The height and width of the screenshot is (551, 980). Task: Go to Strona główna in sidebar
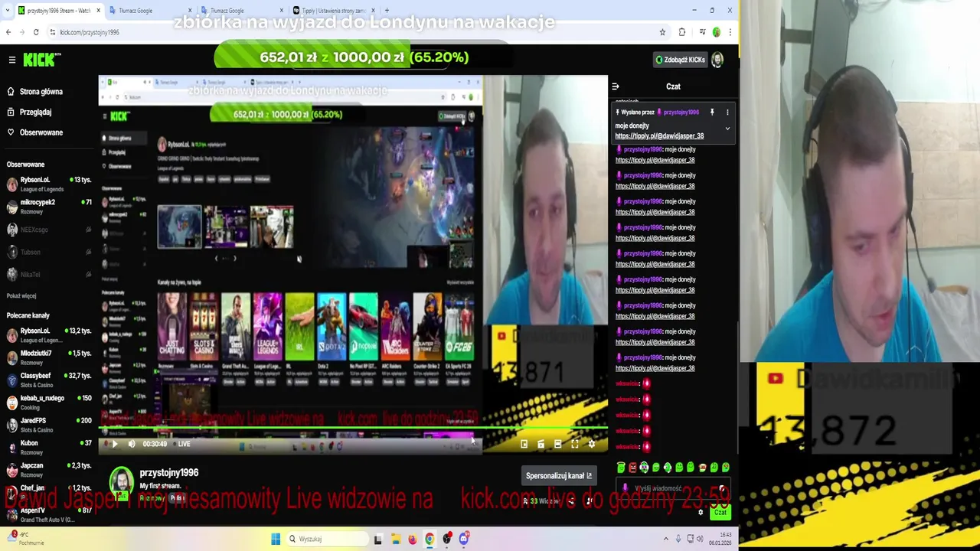click(x=41, y=92)
